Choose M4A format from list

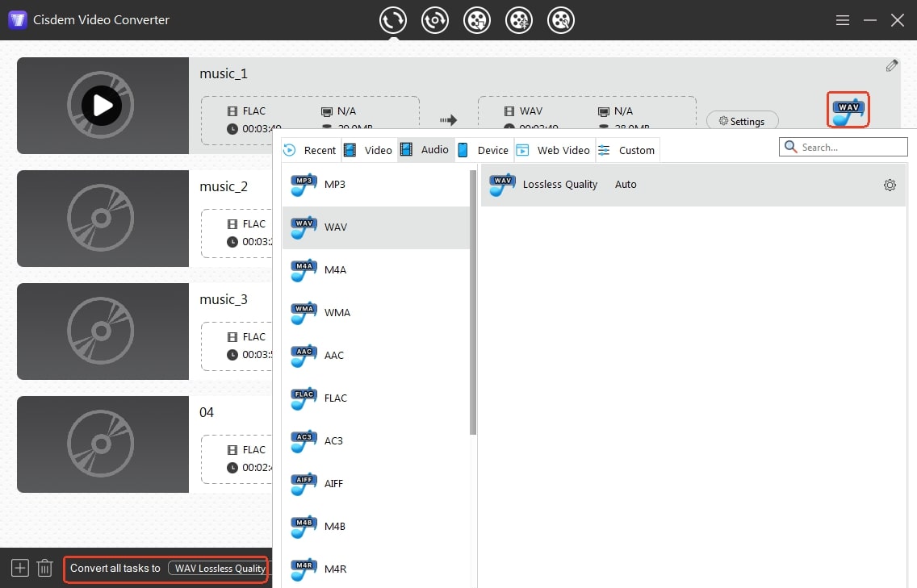click(376, 270)
